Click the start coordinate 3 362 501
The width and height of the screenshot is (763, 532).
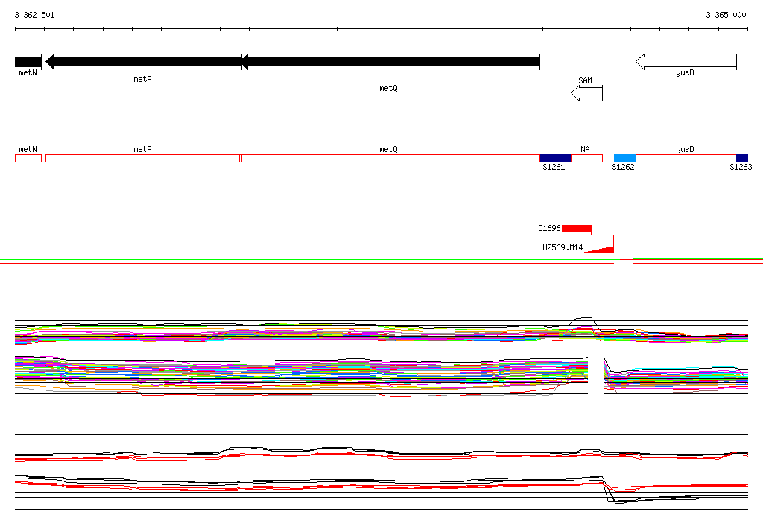(34, 15)
